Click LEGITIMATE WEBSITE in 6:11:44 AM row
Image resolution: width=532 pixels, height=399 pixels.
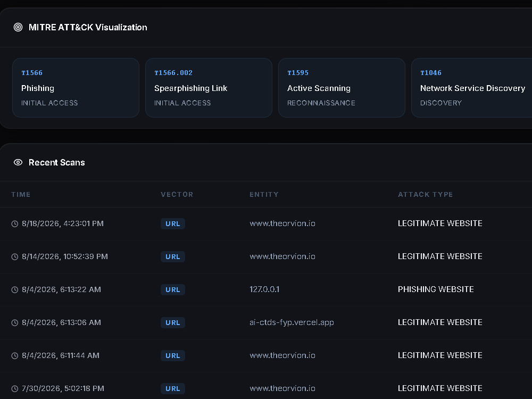(440, 355)
